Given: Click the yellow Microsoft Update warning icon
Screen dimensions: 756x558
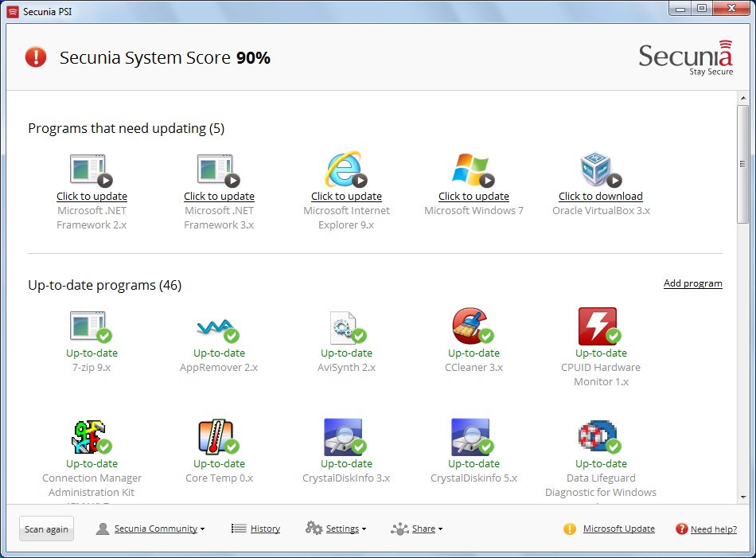Looking at the screenshot, I should tap(570, 529).
